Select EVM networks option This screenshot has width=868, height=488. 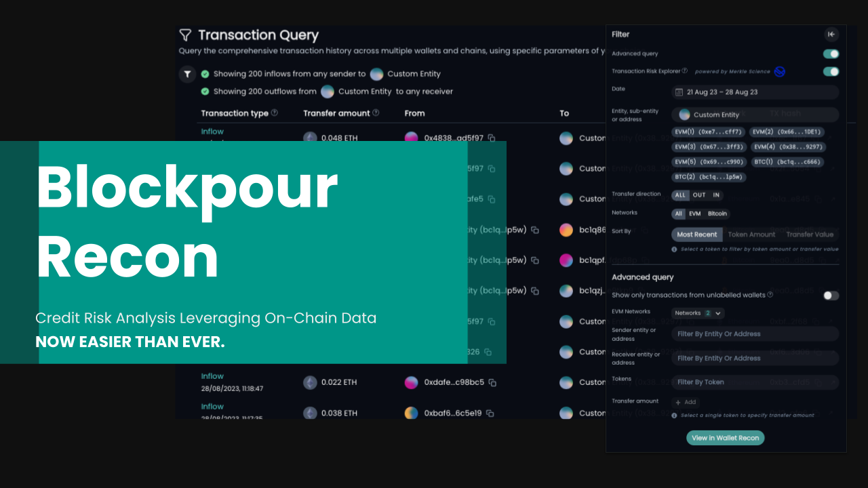pyautogui.click(x=695, y=213)
